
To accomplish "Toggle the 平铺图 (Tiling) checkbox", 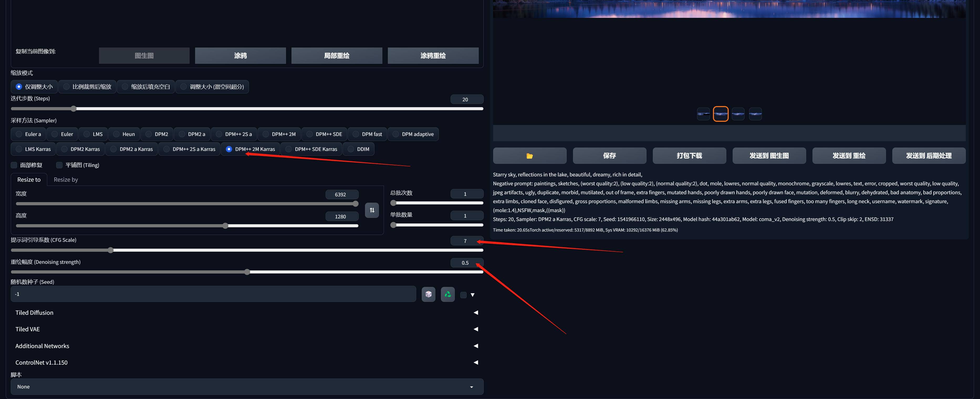I will (x=59, y=165).
